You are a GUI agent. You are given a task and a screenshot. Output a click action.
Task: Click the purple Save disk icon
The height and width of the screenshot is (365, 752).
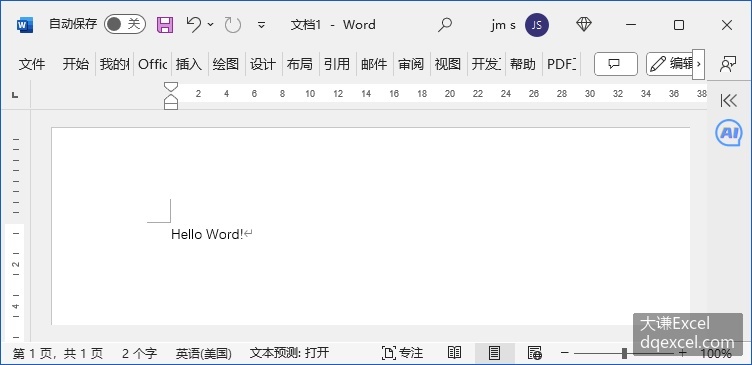tap(165, 24)
